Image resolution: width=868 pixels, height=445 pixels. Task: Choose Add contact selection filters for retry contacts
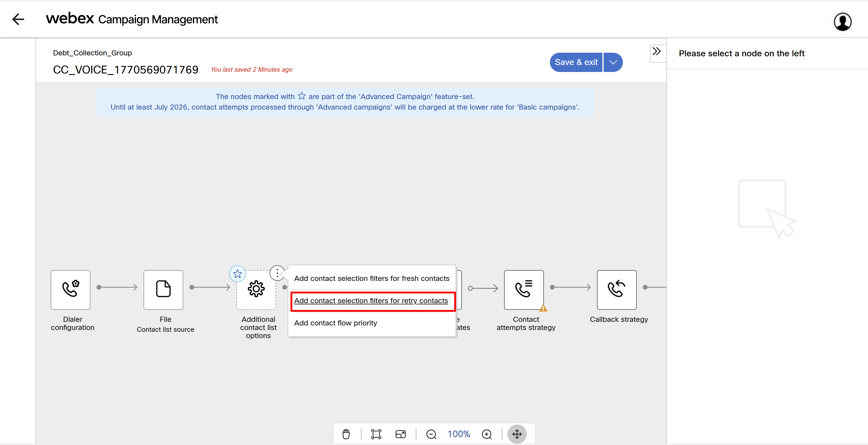click(371, 300)
